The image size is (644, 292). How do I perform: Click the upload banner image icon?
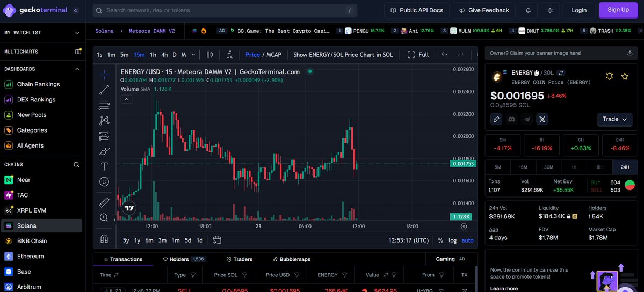[x=629, y=53]
